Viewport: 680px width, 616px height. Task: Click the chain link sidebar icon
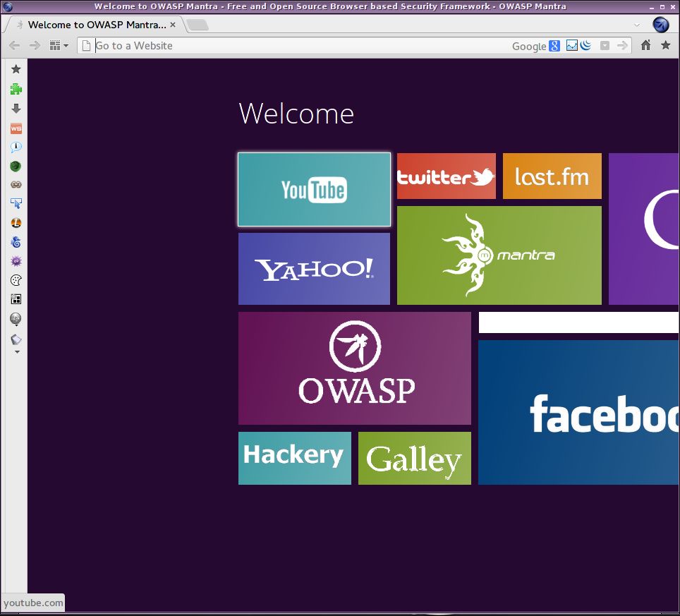tap(16, 185)
